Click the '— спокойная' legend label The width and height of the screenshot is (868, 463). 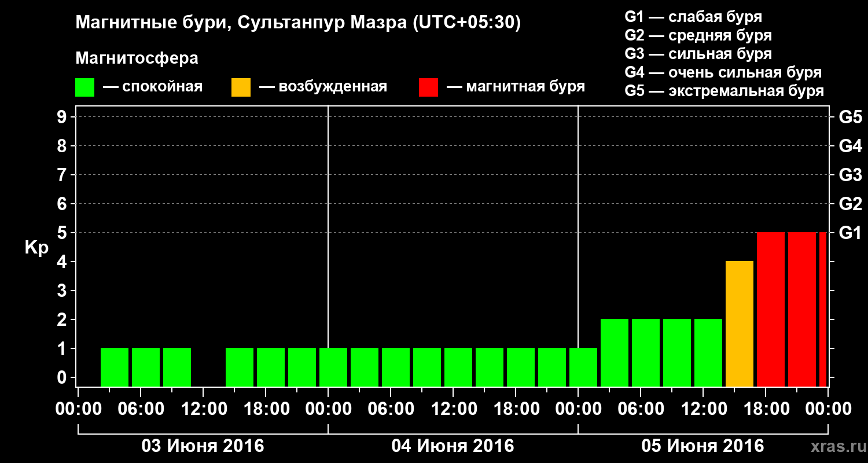[x=153, y=87]
